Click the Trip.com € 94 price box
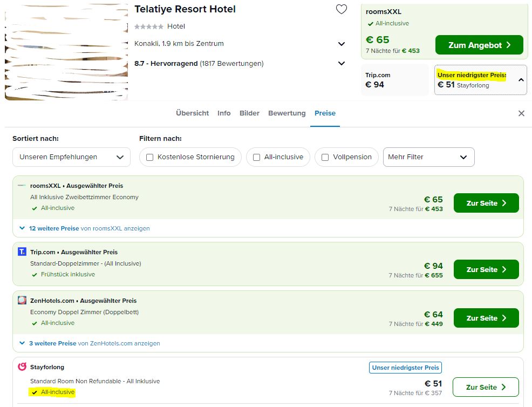Image resolution: width=532 pixels, height=407 pixels. click(395, 80)
